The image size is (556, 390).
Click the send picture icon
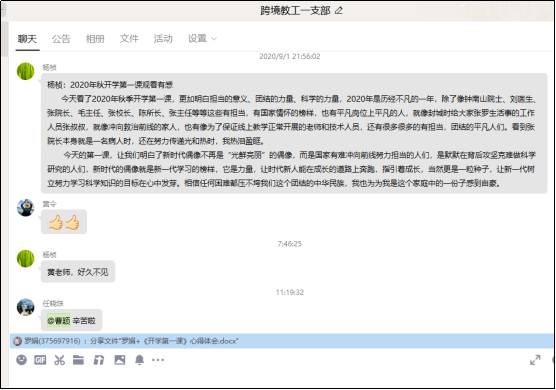coord(120,360)
